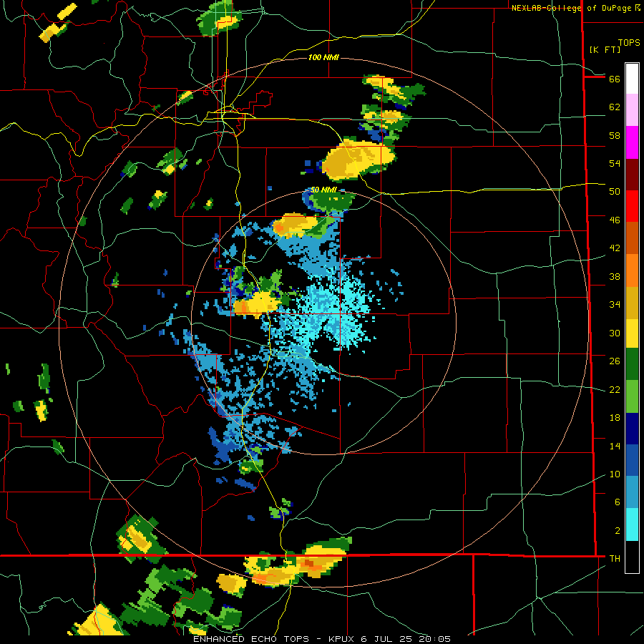The width and height of the screenshot is (644, 644).
Task: Click the '38' legend value
Action: (x=615, y=276)
